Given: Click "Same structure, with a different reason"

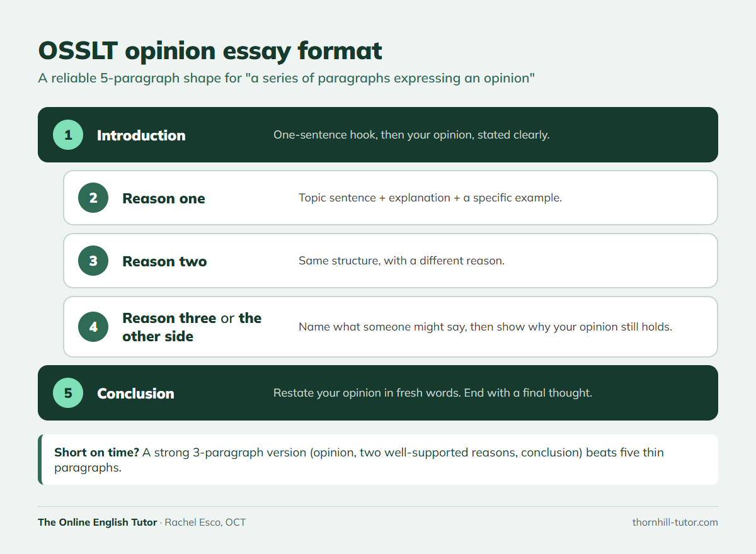Looking at the screenshot, I should 401,261.
